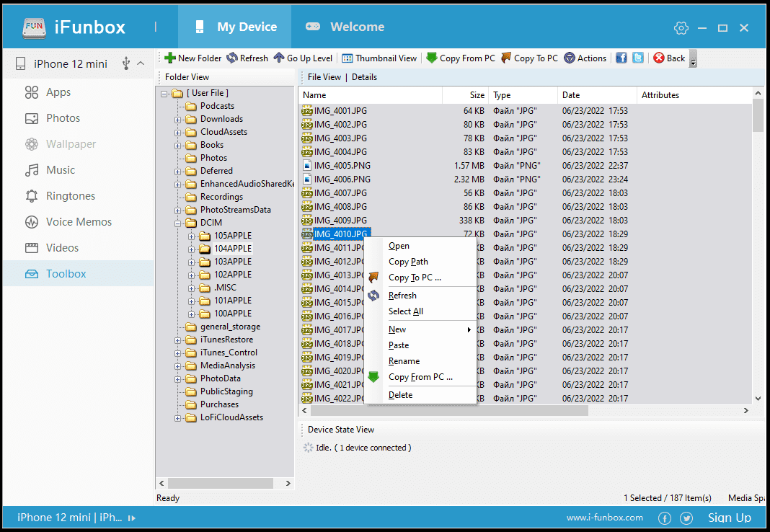Open Videos section in sidebar

coord(52,248)
